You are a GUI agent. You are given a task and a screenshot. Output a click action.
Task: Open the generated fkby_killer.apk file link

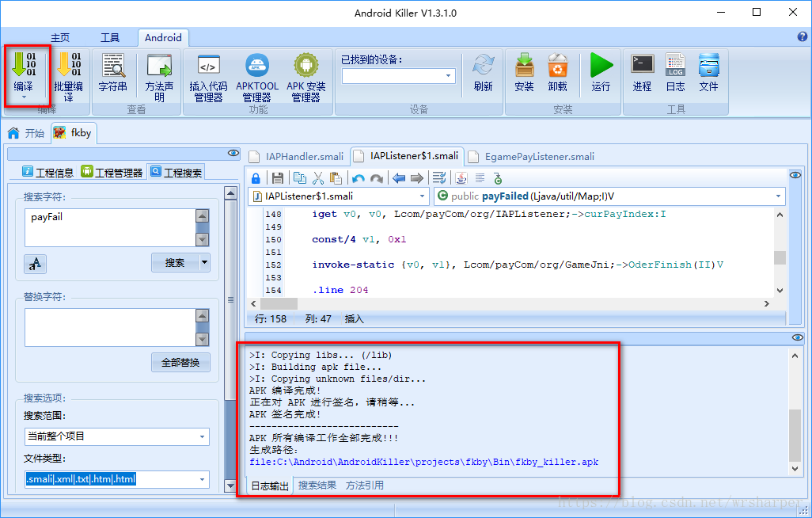click(423, 462)
